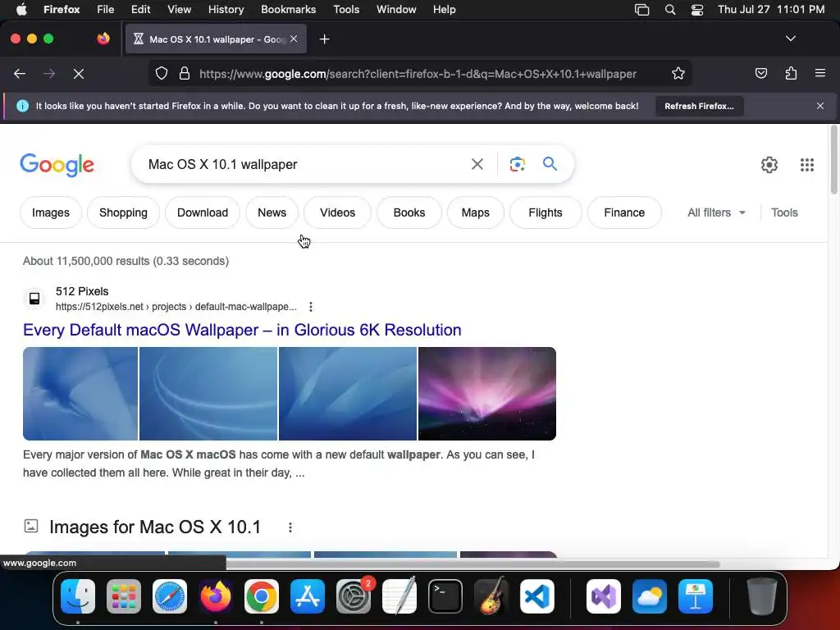The width and height of the screenshot is (840, 630).
Task: Open the Edit menu
Action: (140, 10)
